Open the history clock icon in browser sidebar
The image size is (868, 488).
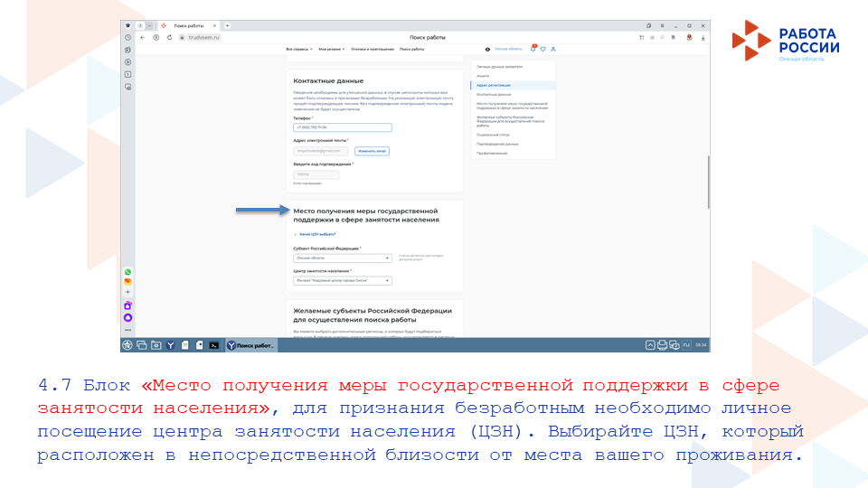point(127,37)
